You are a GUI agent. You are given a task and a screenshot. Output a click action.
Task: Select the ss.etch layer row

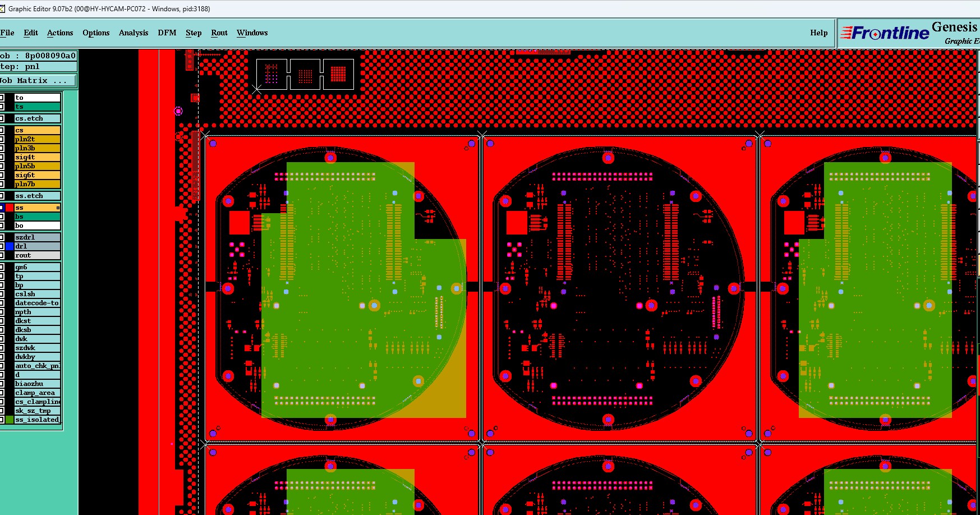click(37, 196)
